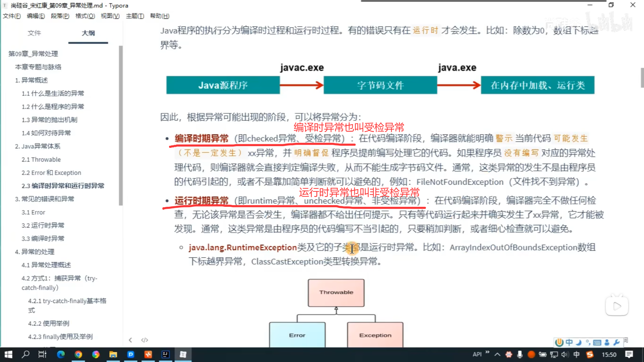The width and height of the screenshot is (644, 362).
Task: Click the outline panel scrollbar
Action: pyautogui.click(x=121, y=126)
